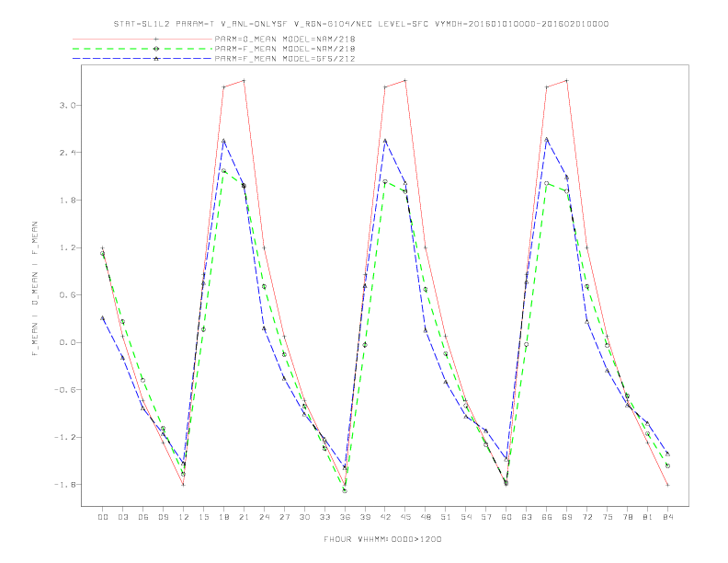The image size is (728, 563).
Task: Click x-axis tick label 15
Action: point(203,517)
